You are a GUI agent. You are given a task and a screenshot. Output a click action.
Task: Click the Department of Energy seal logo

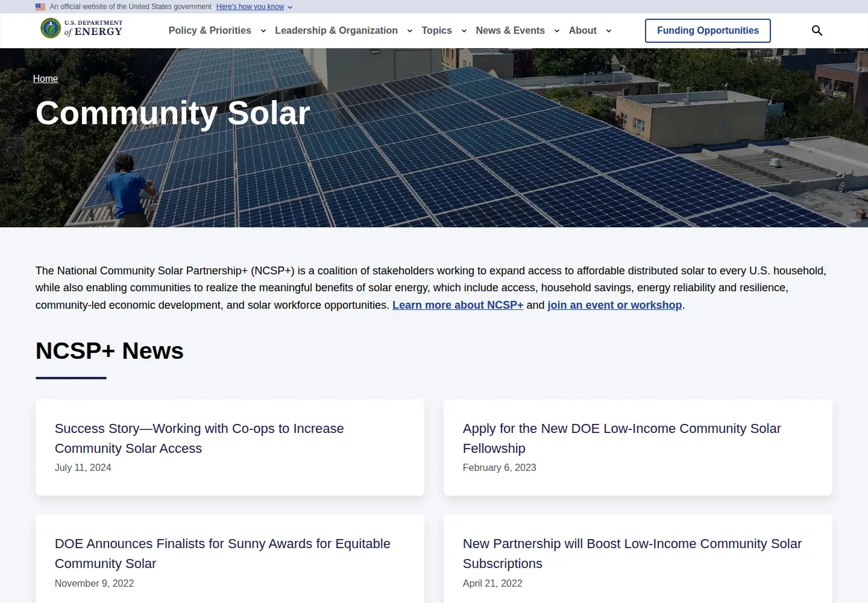51,28
